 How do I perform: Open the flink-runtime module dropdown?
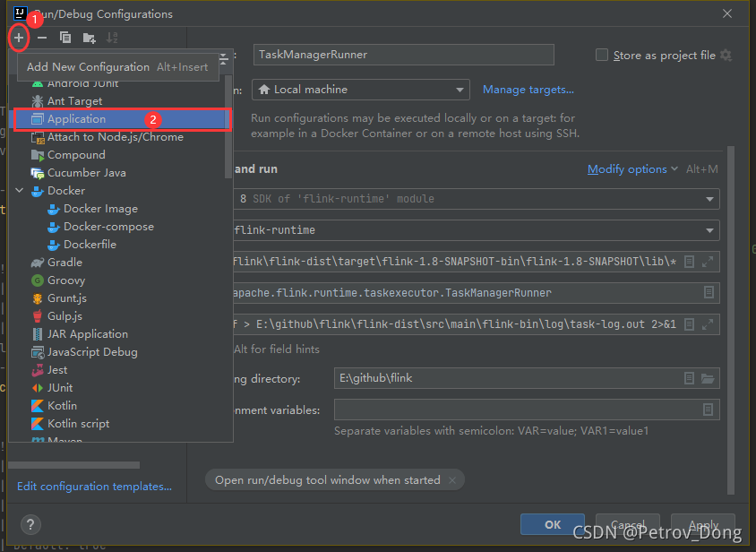[x=475, y=230]
